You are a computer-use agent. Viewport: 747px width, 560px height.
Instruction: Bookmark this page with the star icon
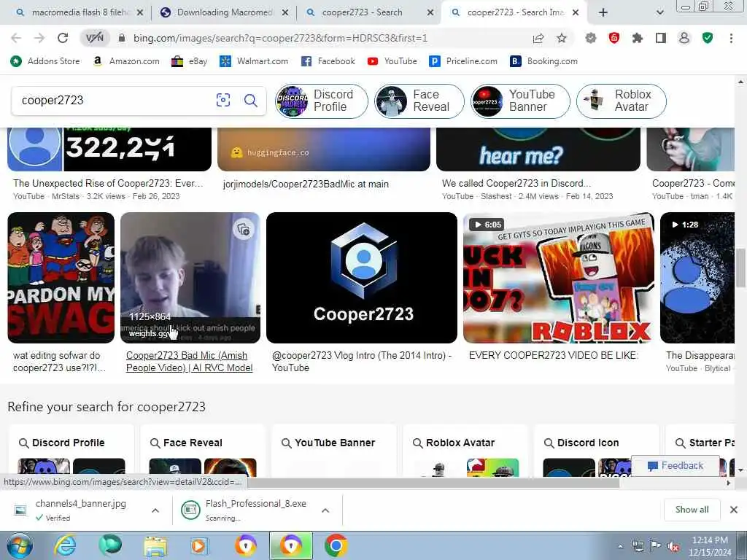[562, 38]
